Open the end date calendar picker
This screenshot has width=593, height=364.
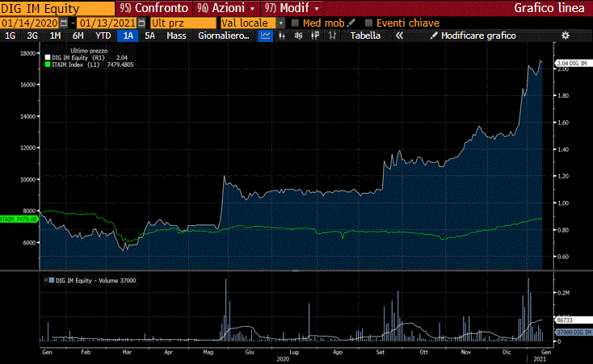[x=142, y=23]
